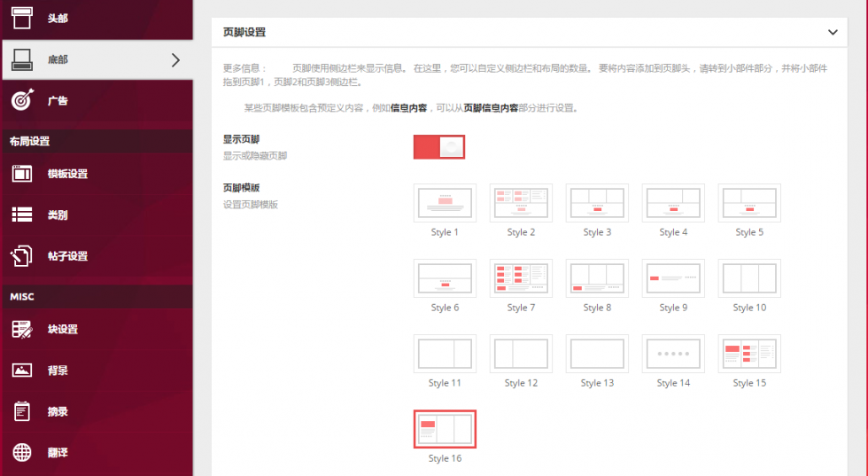Viewport: 868px width, 476px height.
Task: Choose footer template Style 10
Action: click(x=749, y=278)
